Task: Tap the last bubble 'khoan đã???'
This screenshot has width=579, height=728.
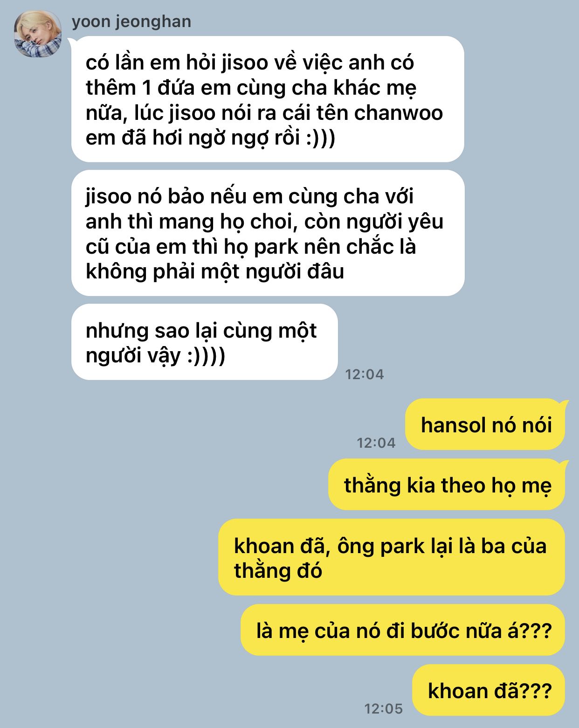Action: click(x=489, y=690)
